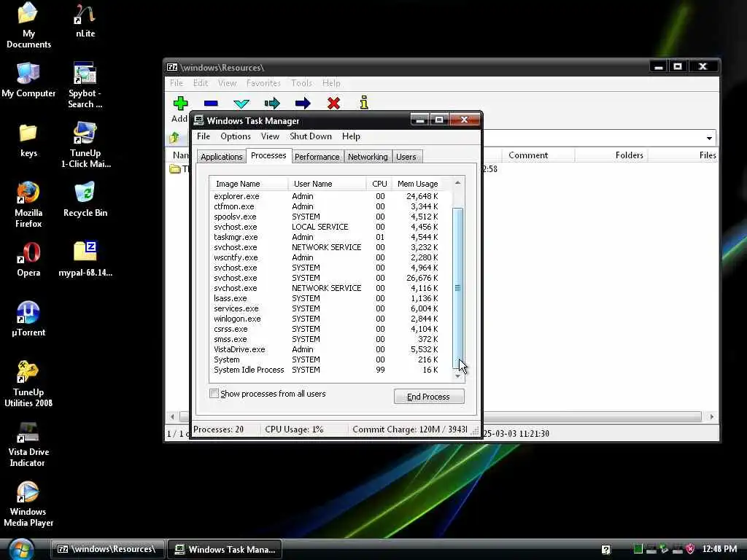Open My Documents desktop icon

(x=28, y=25)
